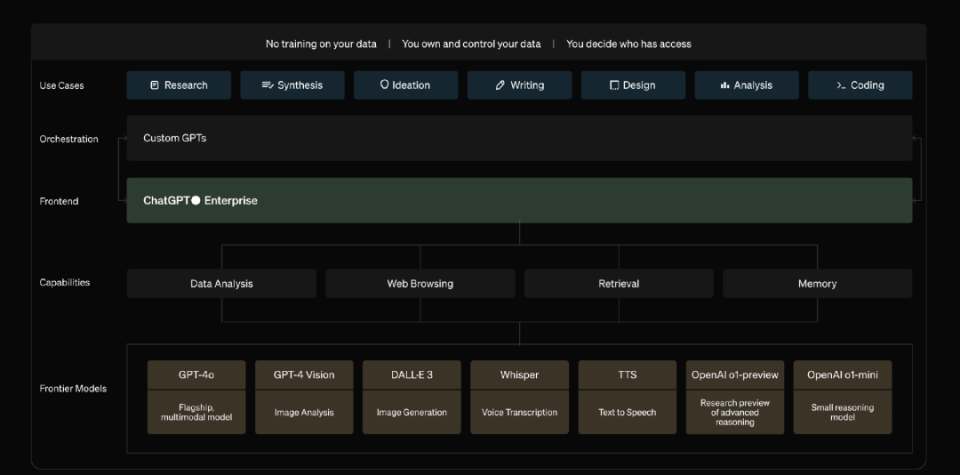Click the TTS model header
This screenshot has height=475, width=960.
click(x=627, y=375)
